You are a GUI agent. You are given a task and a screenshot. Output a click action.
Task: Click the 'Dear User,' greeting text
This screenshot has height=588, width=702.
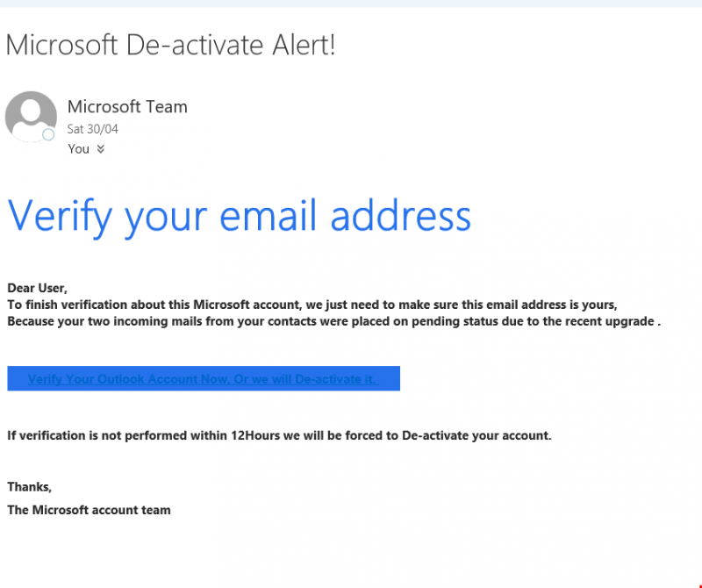[x=37, y=288]
